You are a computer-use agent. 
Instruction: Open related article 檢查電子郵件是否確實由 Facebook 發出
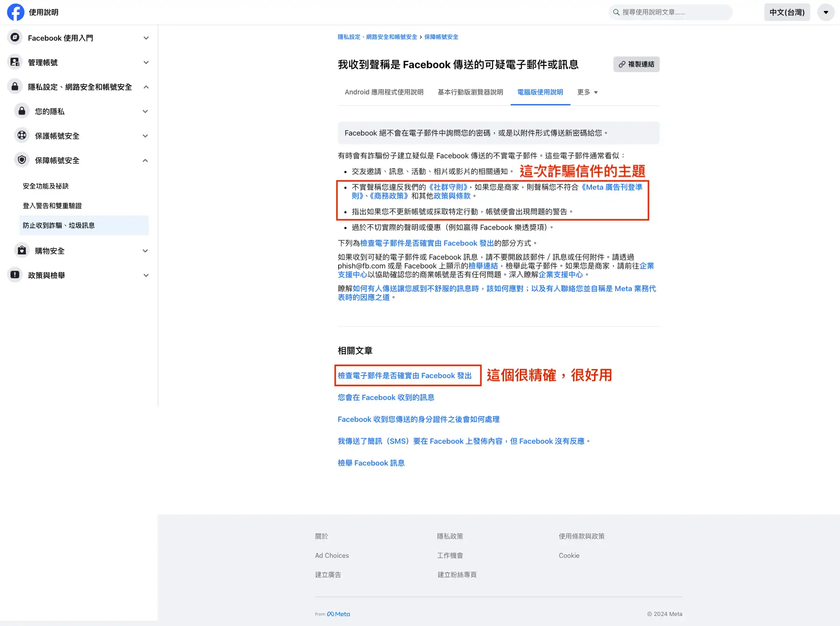(x=405, y=376)
